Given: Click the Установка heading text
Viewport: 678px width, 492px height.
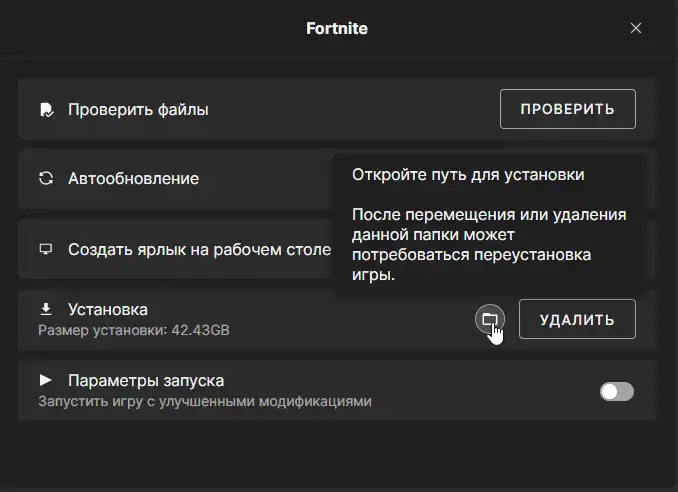Looking at the screenshot, I should (x=107, y=310).
